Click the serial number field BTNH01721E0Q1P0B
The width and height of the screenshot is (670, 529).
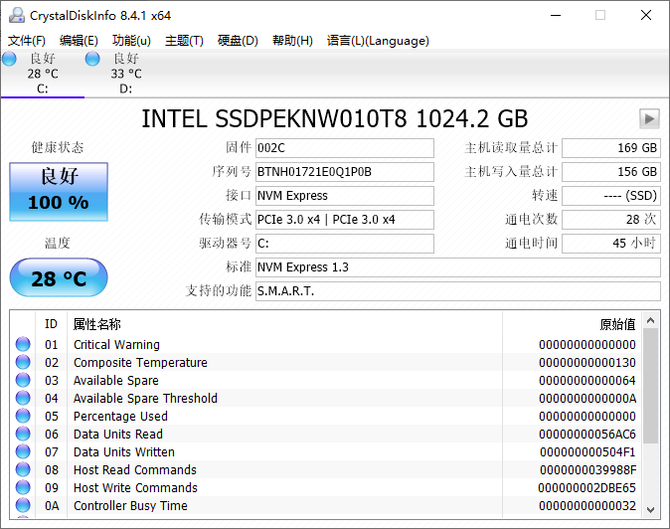tap(344, 172)
